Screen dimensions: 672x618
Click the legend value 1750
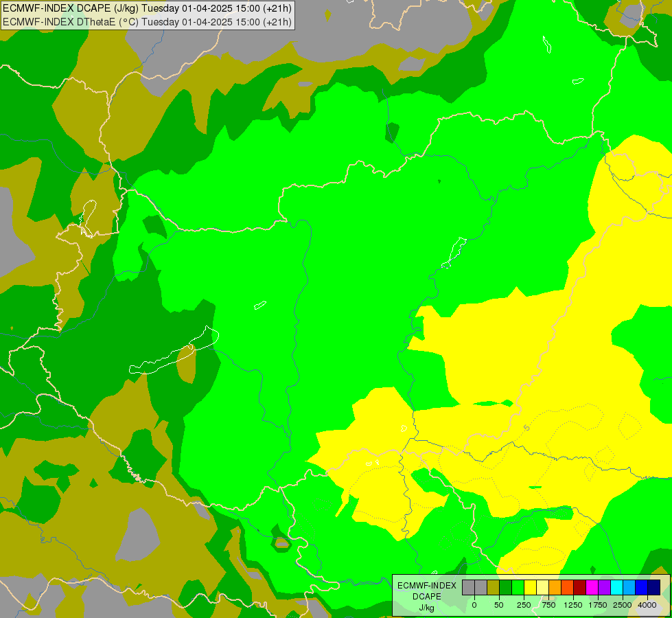(x=598, y=605)
